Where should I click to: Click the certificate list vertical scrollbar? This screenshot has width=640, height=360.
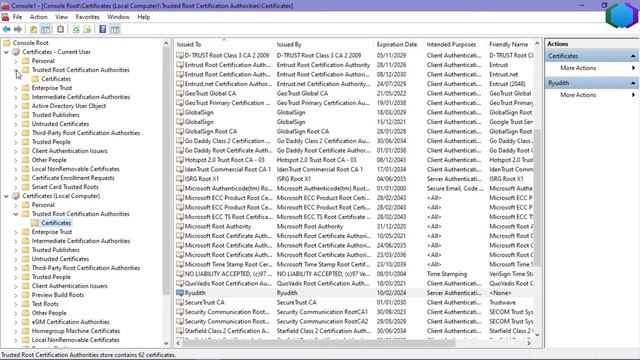pos(537,198)
